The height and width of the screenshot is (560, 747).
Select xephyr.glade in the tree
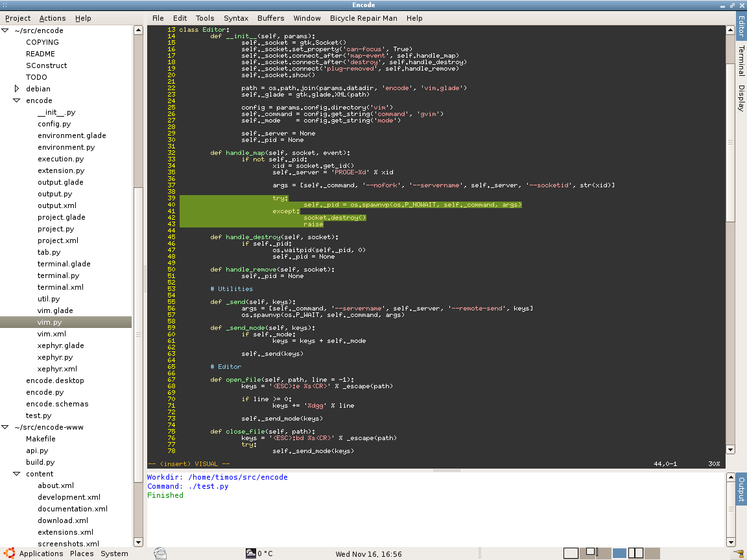click(x=60, y=345)
